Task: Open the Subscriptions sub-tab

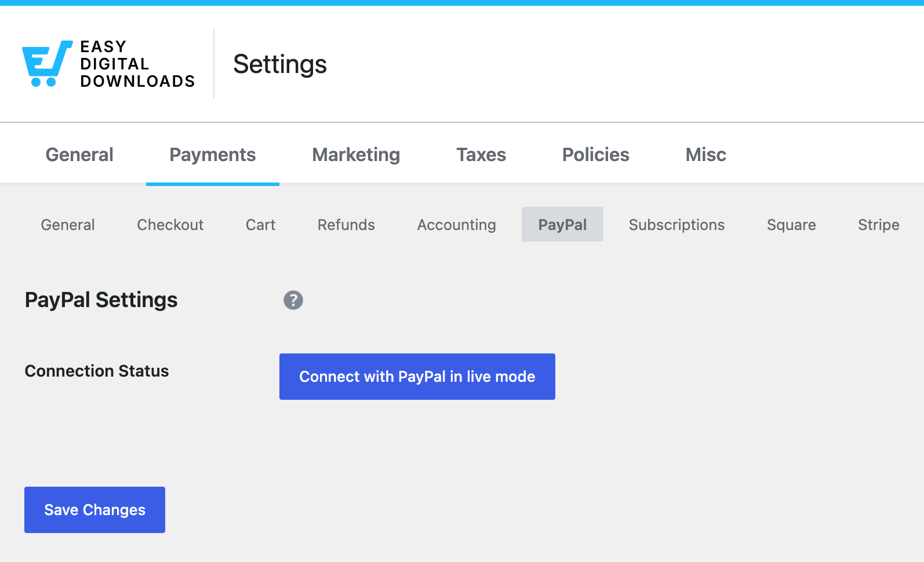Action: click(676, 225)
